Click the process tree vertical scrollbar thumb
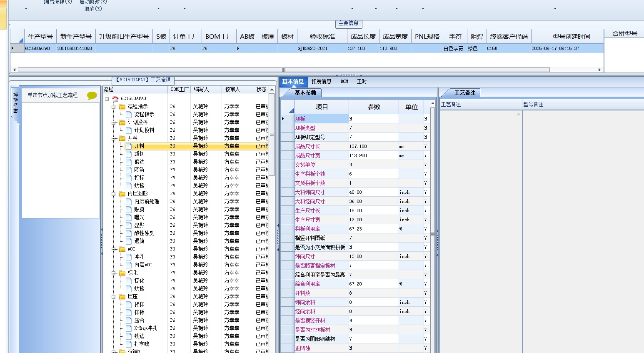 (272, 134)
